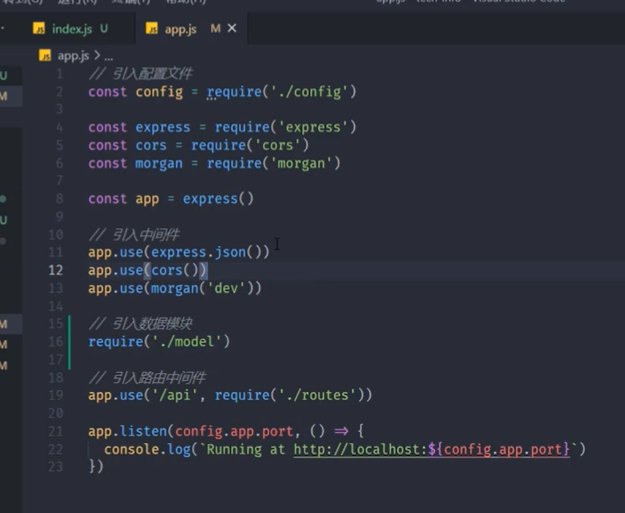625x513 pixels.
Task: Click line number 21 in the gutter
Action: point(56,431)
